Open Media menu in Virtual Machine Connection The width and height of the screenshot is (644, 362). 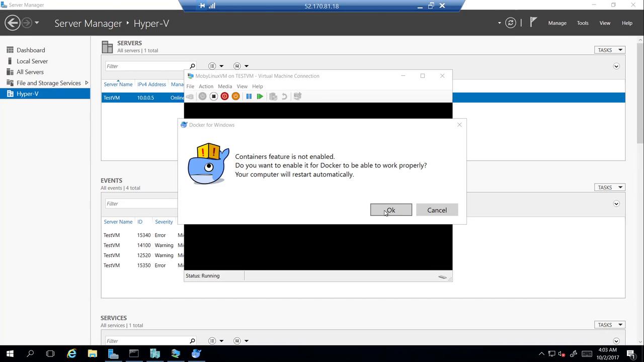pyautogui.click(x=225, y=86)
